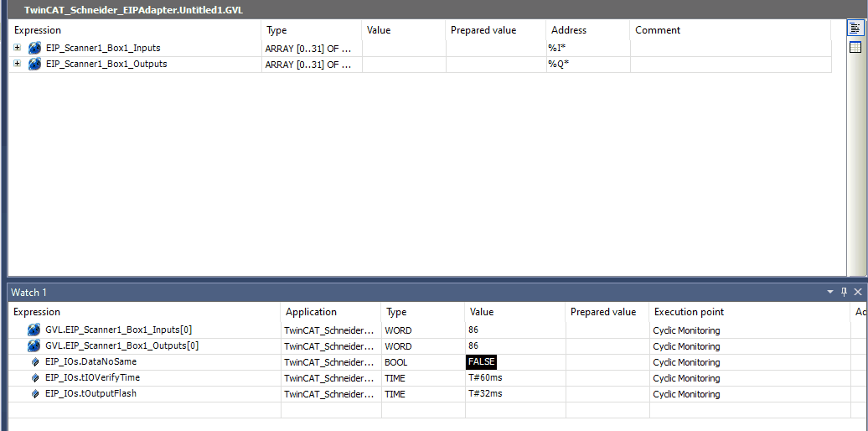Click the %Q* address cell
This screenshot has width=868, height=431.
pos(588,65)
